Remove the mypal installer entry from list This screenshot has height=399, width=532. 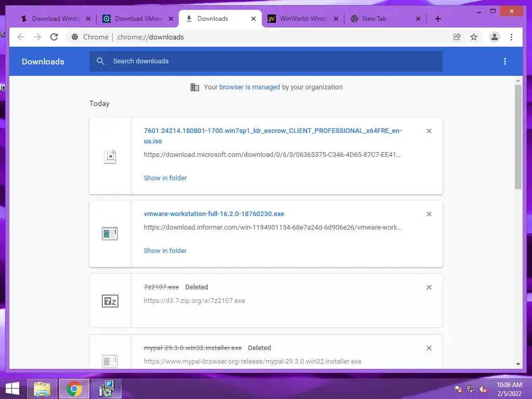429,348
